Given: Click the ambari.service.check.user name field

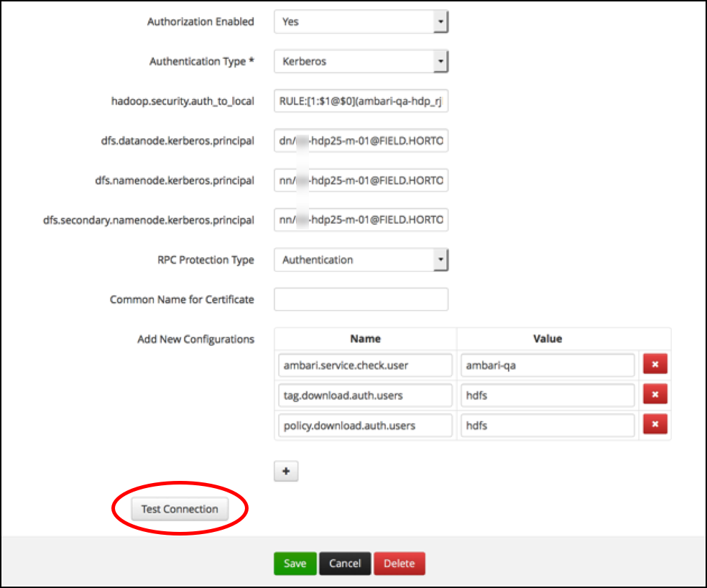Looking at the screenshot, I should point(365,365).
